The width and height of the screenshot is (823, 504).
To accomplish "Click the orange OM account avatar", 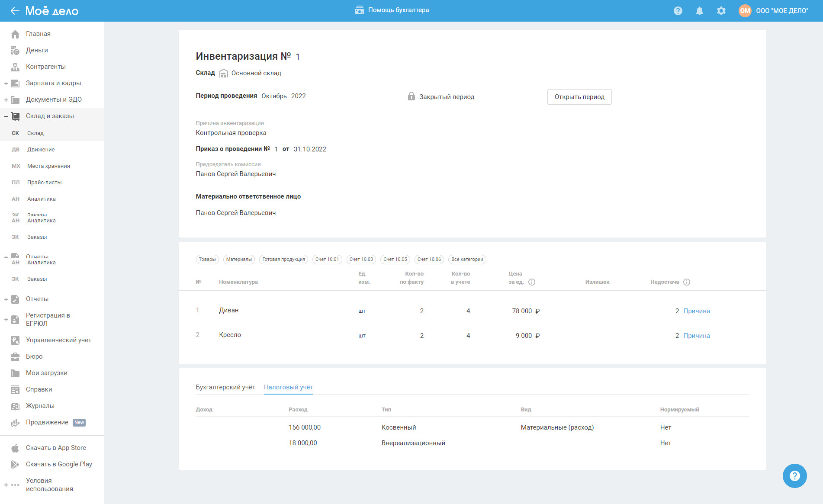I will pyautogui.click(x=745, y=11).
